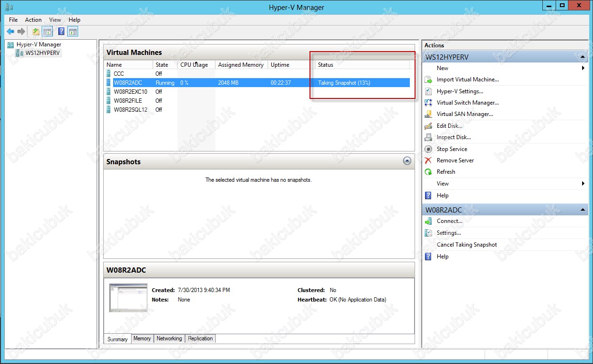
Task: Click Help icon in WS12HYPERV actions
Action: coord(428,195)
